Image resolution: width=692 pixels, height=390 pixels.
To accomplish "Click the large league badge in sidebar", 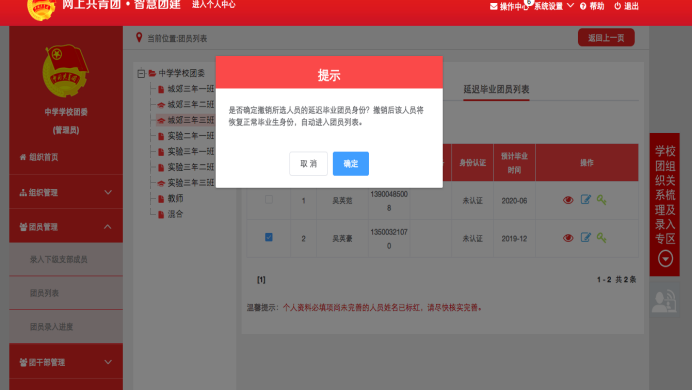I will tap(66, 71).
